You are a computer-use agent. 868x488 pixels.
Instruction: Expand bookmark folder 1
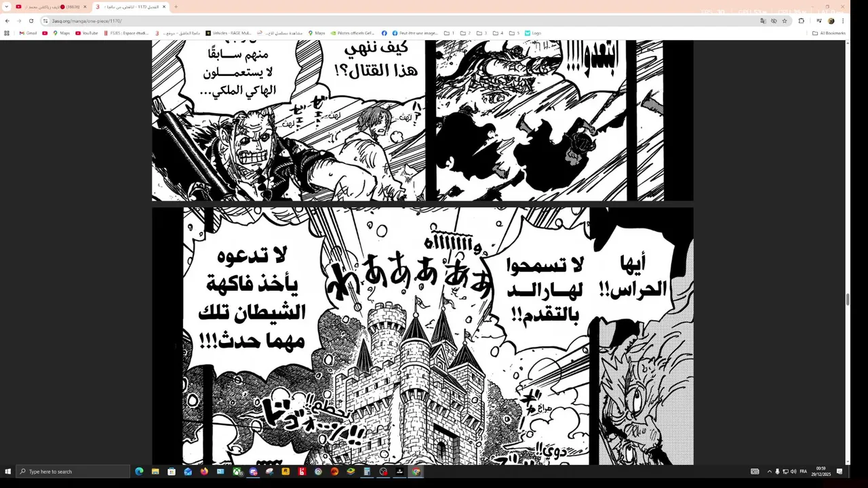(449, 33)
